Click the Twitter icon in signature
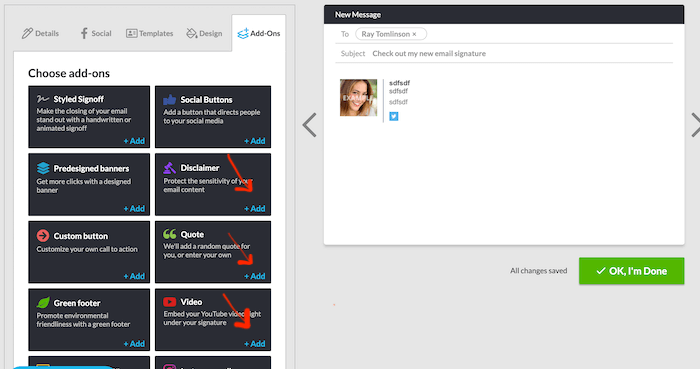The width and height of the screenshot is (700, 369). coord(393,116)
